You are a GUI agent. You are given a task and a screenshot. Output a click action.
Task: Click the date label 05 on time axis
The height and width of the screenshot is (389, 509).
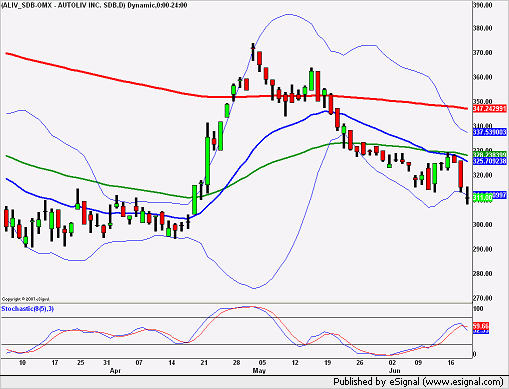(x=262, y=363)
